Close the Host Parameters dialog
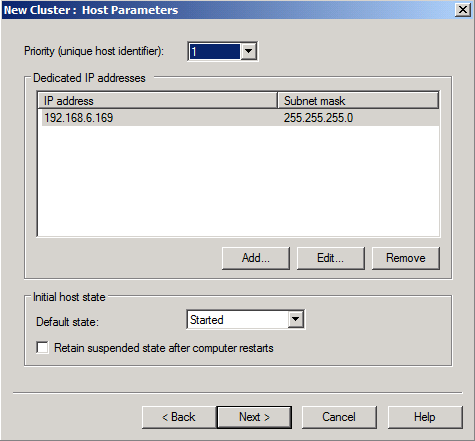The width and height of the screenshot is (475, 441). click(463, 10)
